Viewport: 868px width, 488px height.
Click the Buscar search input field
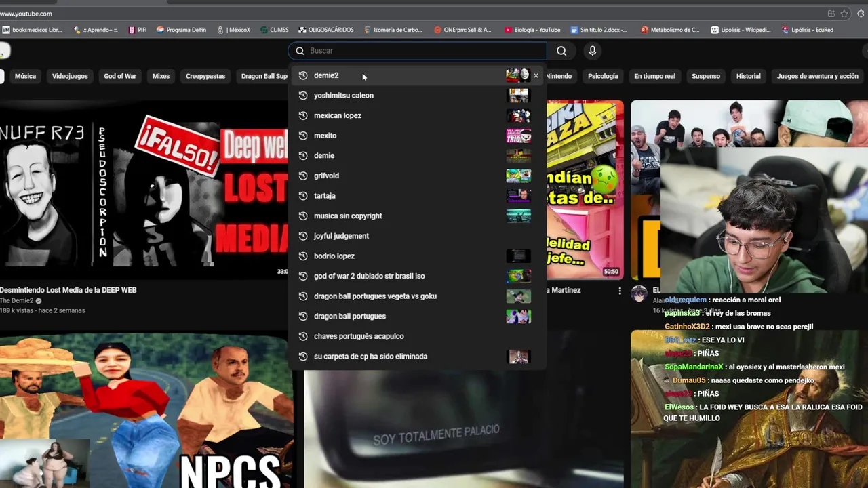click(x=417, y=51)
